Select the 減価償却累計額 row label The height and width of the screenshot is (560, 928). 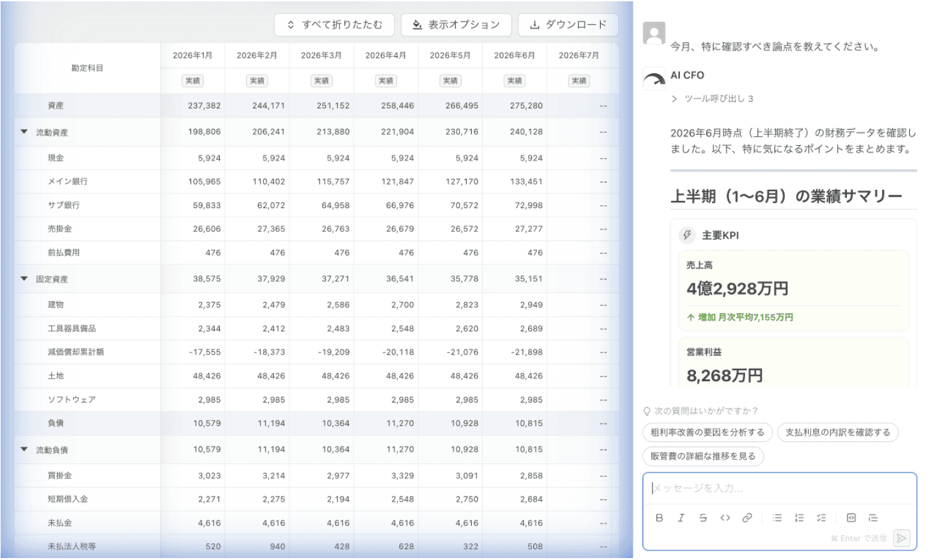(75, 352)
